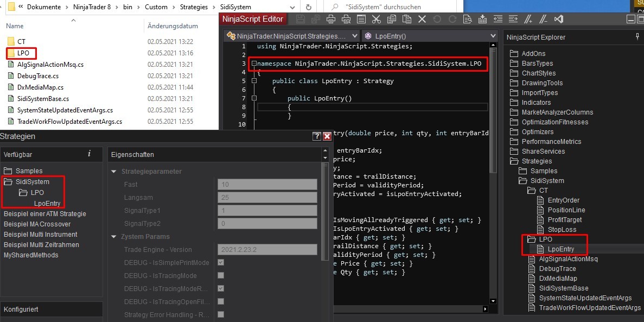Click Dokumente breadcrumb in address bar
644x322 pixels.
(43, 7)
